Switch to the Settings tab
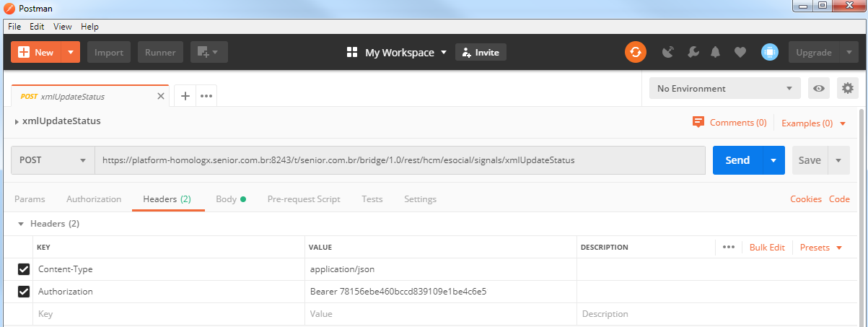The width and height of the screenshot is (868, 327). coord(420,199)
